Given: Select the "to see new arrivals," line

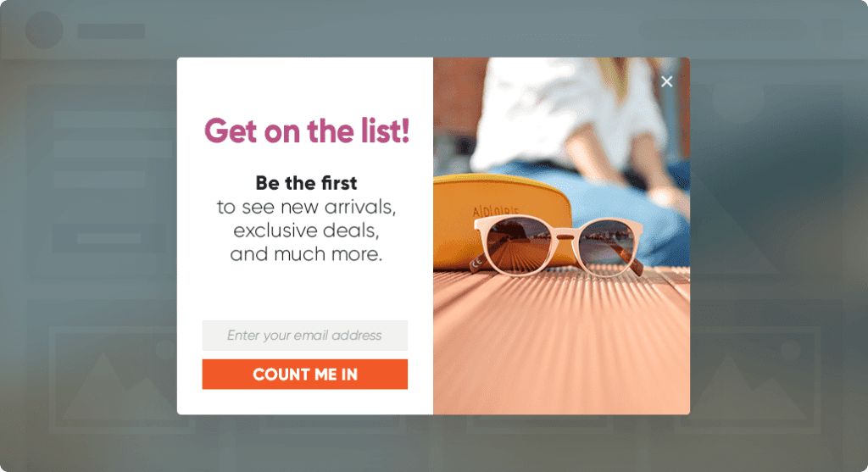Looking at the screenshot, I should (306, 207).
